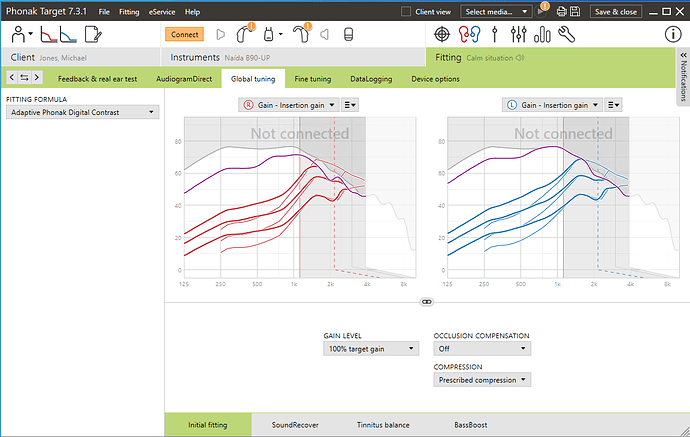Open the Gain Level dropdown
This screenshot has height=437, width=690.
point(371,349)
